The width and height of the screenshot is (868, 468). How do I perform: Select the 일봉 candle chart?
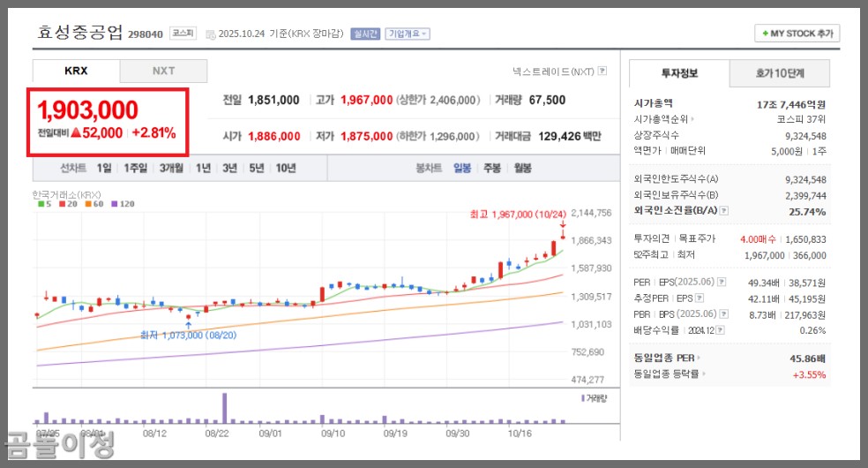[x=462, y=168]
